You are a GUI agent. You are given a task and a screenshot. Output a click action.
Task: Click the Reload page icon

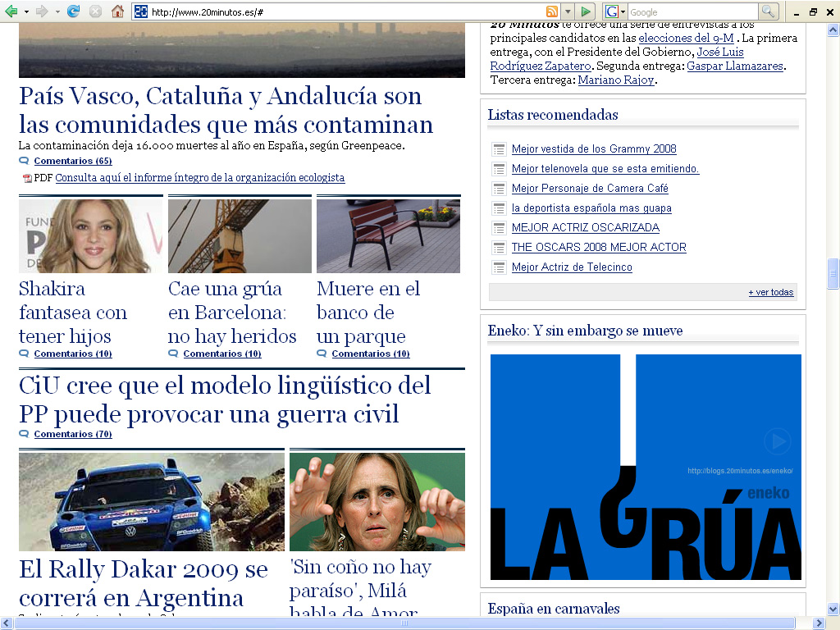pos(73,11)
